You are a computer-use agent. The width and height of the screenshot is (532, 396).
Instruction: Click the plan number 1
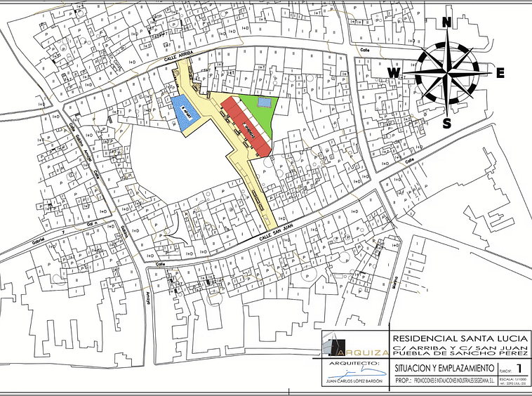point(519,368)
